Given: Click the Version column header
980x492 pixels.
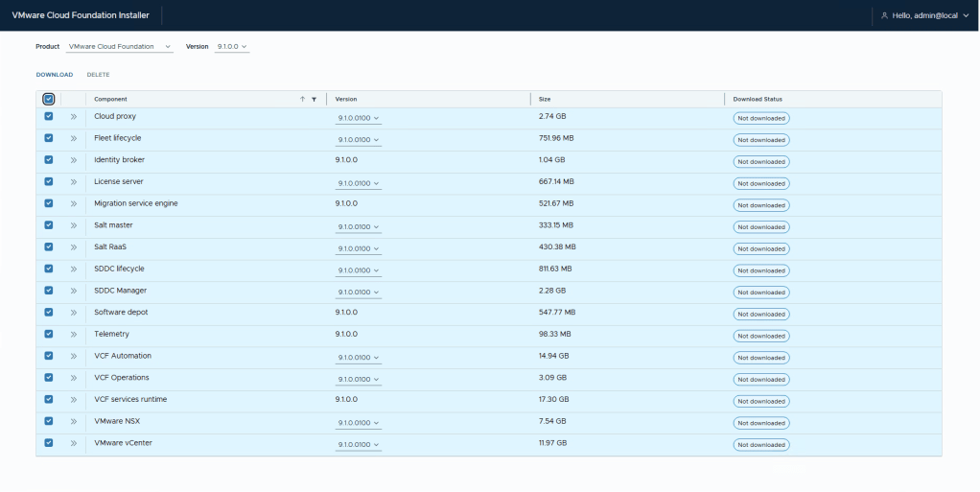Looking at the screenshot, I should (346, 100).
